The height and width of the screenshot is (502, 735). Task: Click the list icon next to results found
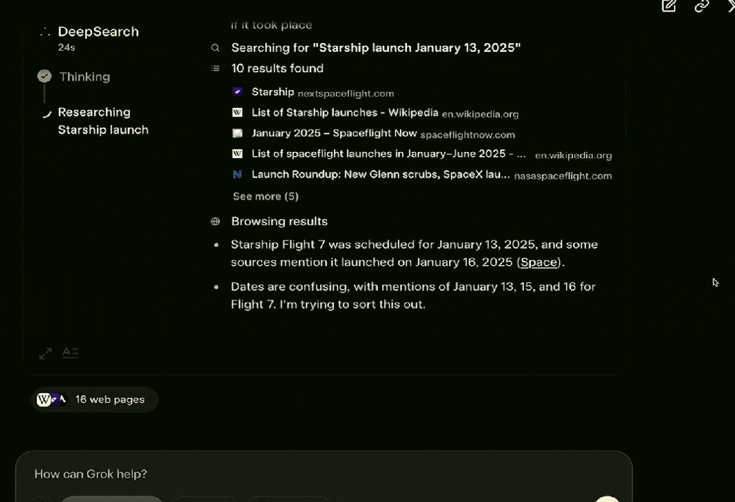(x=215, y=68)
